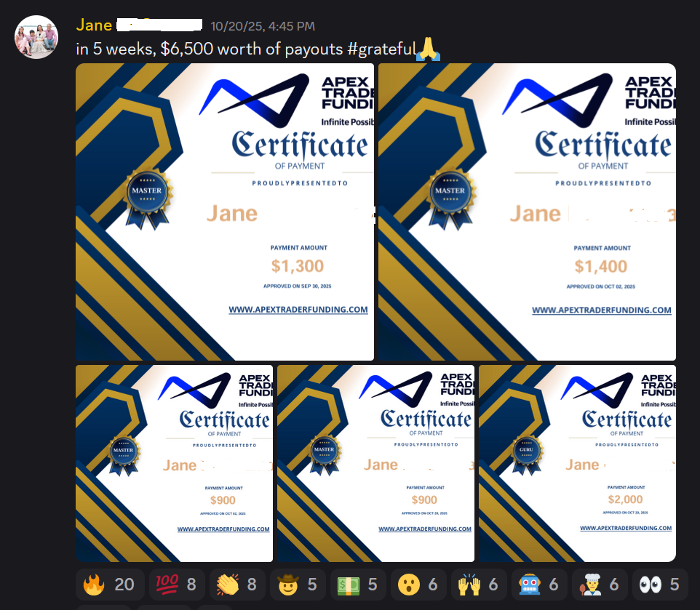Screen dimensions: 700x610
Task: Toggle the cowboy hat face reaction
Action: pyautogui.click(x=298, y=584)
